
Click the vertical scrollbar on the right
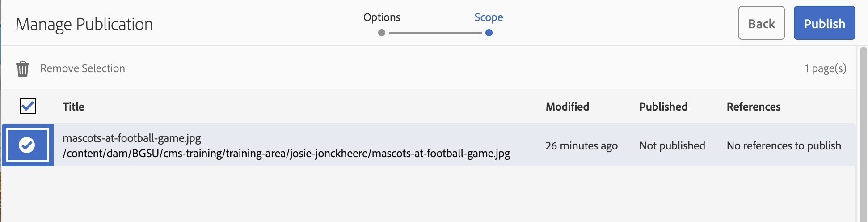tap(863, 134)
